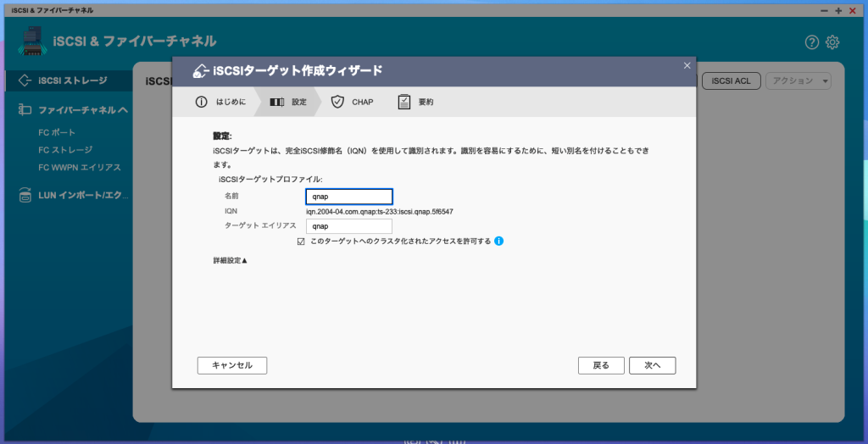Select iSCSI ストレージ in the sidebar
Image resolution: width=868 pixels, height=444 pixels.
tap(73, 80)
